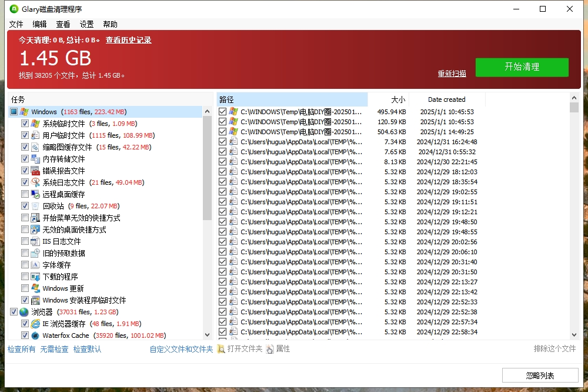This screenshot has width=588, height=392.
Task: Click the 回收站 recycle bin icon
Action: click(36, 206)
